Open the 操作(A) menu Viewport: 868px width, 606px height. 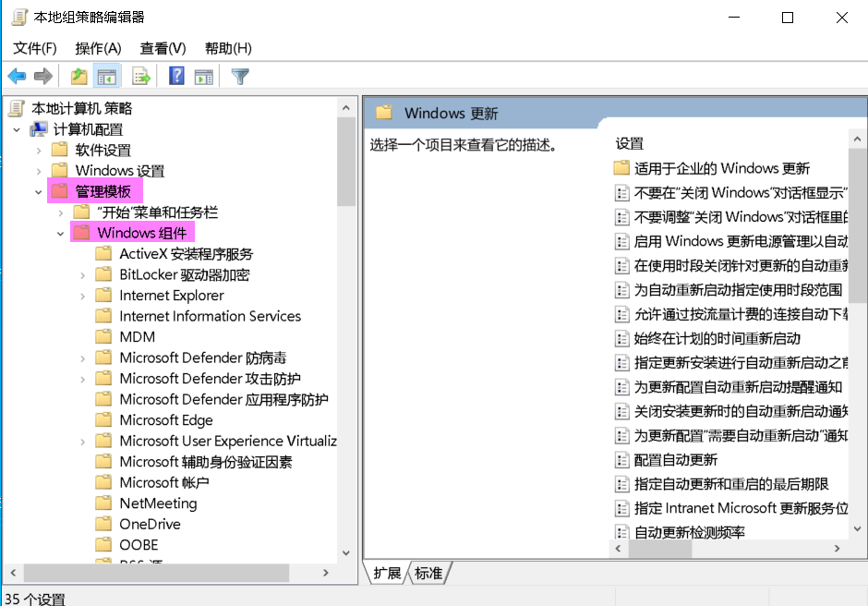98,48
